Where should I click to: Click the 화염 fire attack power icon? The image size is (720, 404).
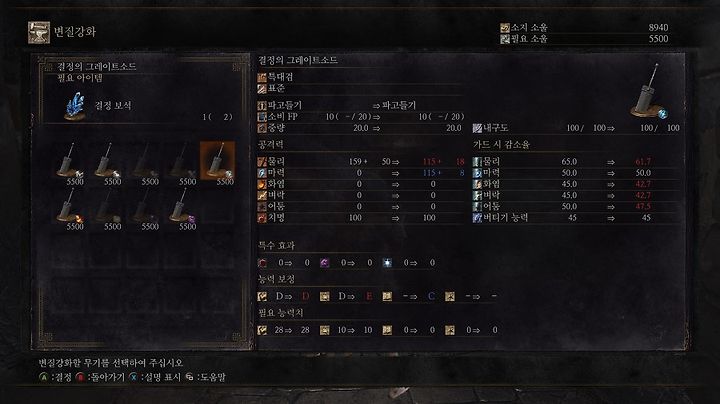(262, 184)
